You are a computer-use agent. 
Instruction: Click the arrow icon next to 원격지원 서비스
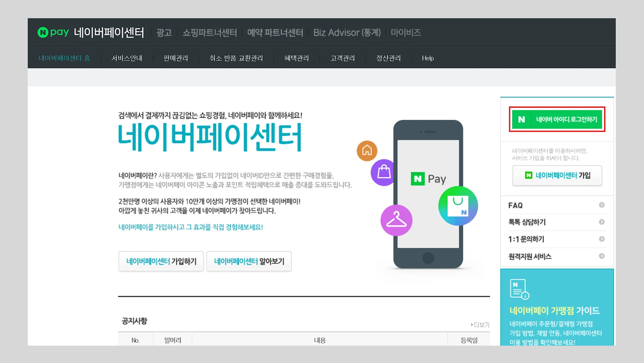coord(602,256)
